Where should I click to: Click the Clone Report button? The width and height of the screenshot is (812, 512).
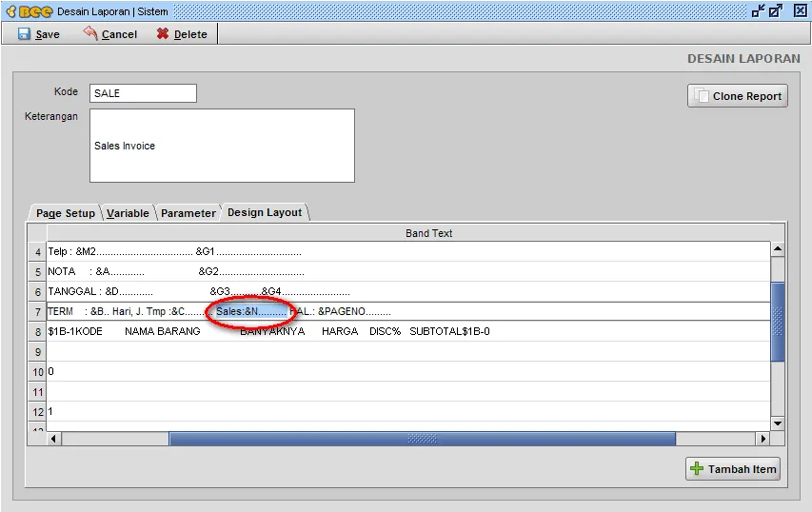pyautogui.click(x=738, y=96)
